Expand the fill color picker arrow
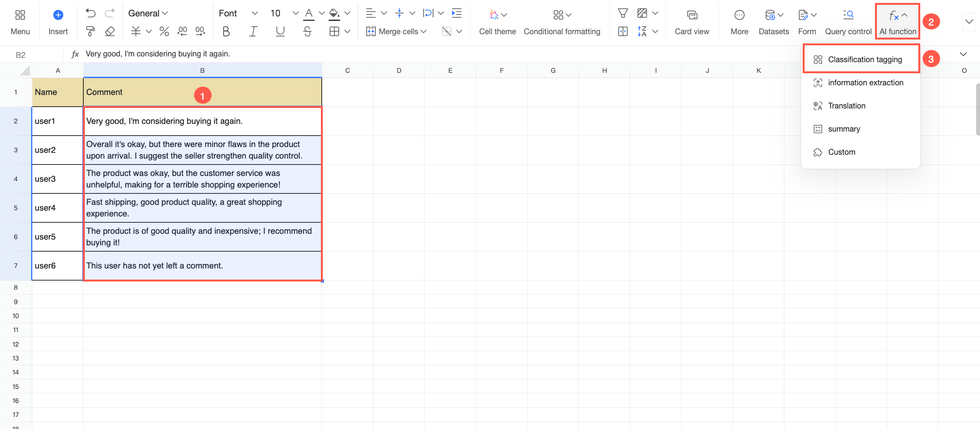The height and width of the screenshot is (429, 980). (347, 13)
